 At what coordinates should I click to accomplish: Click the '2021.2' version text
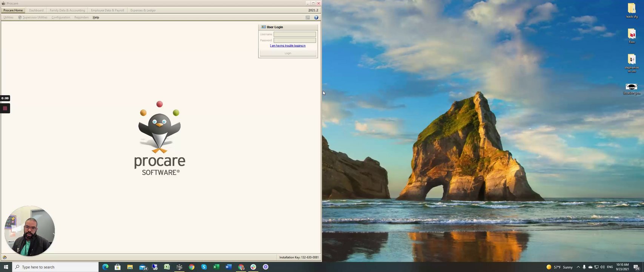(313, 10)
